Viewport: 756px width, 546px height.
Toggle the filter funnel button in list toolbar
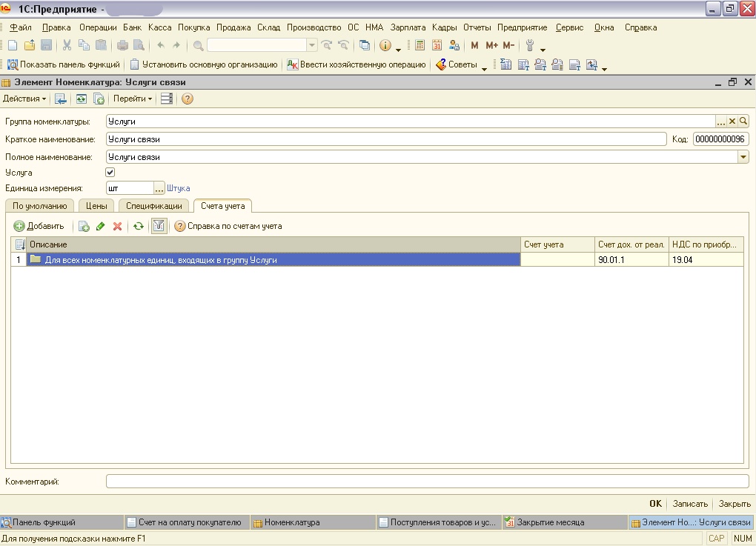pyautogui.click(x=158, y=227)
